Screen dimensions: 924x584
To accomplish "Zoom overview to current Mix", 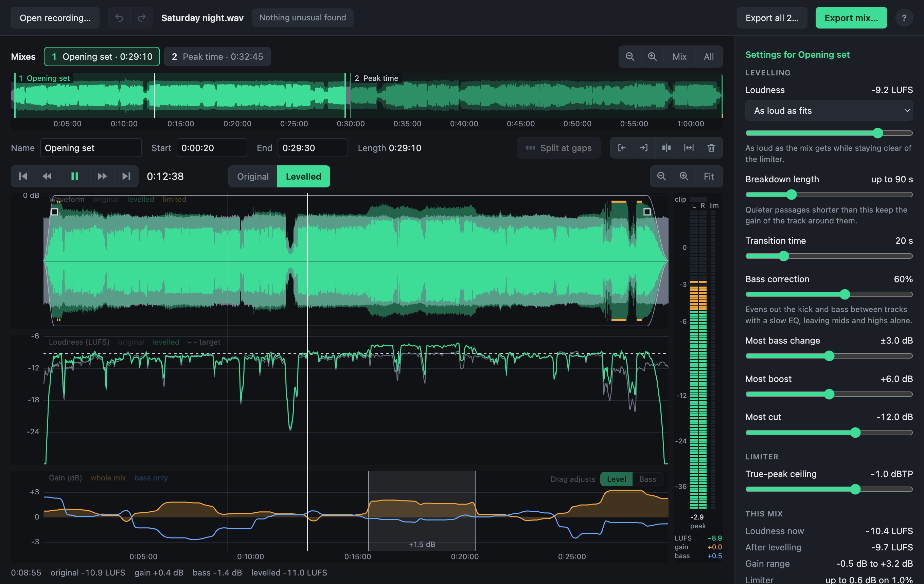I will pyautogui.click(x=679, y=57).
